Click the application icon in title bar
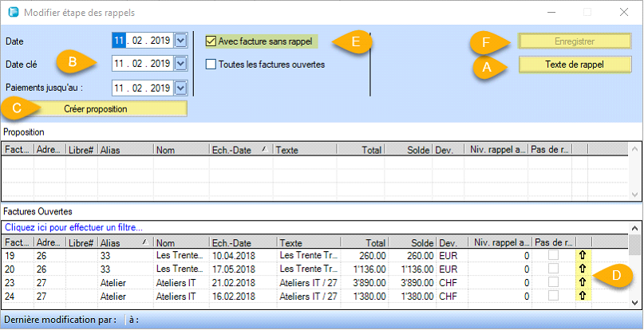 (12, 12)
